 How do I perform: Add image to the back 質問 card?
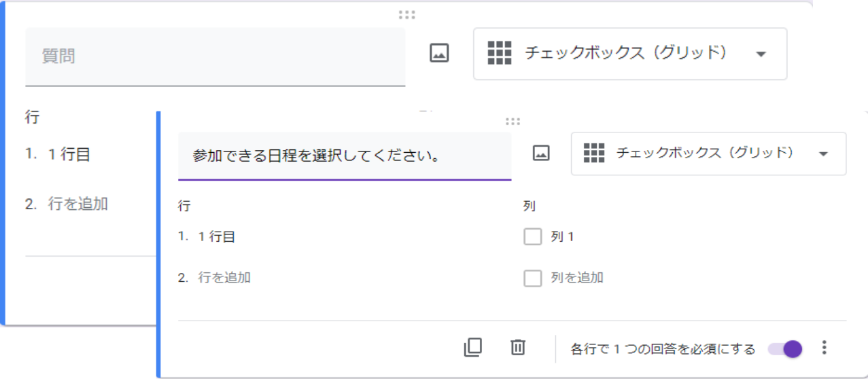click(439, 54)
